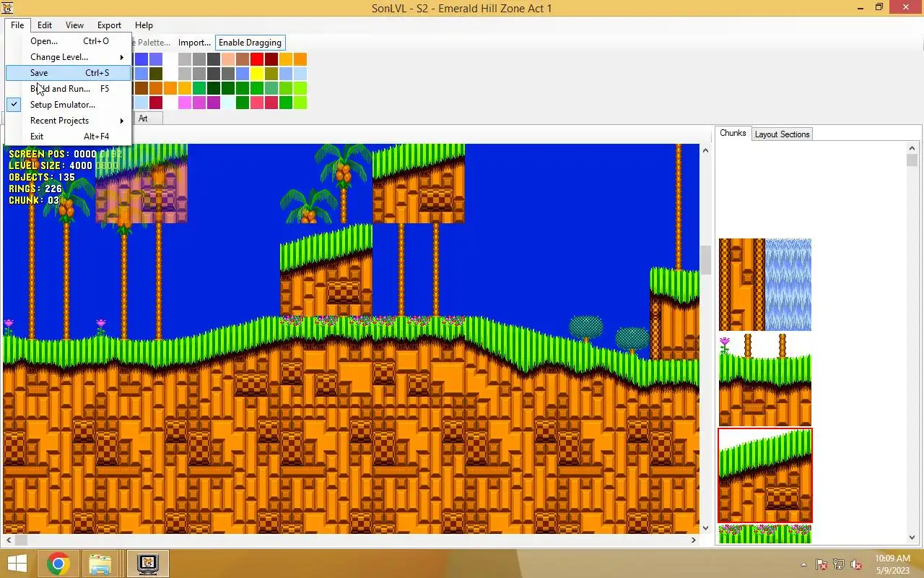Viewport: 924px width, 578px height.
Task: Select Build and Run... menu entry
Action: coord(69,89)
